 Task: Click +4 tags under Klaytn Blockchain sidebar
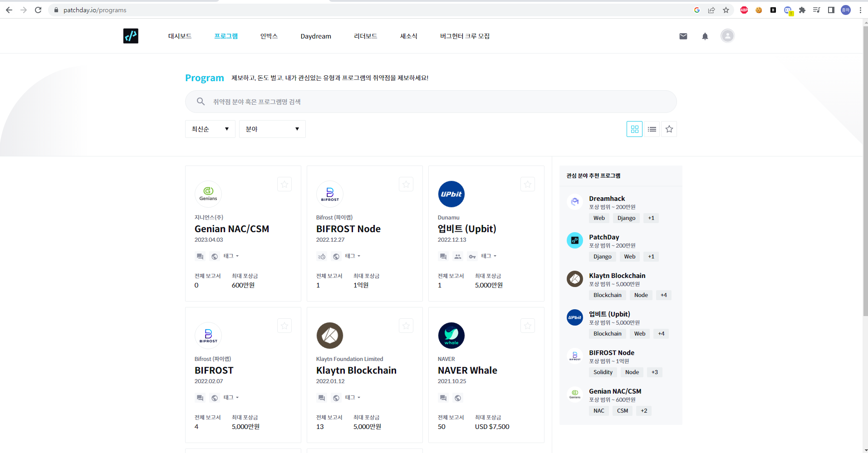tap(664, 295)
